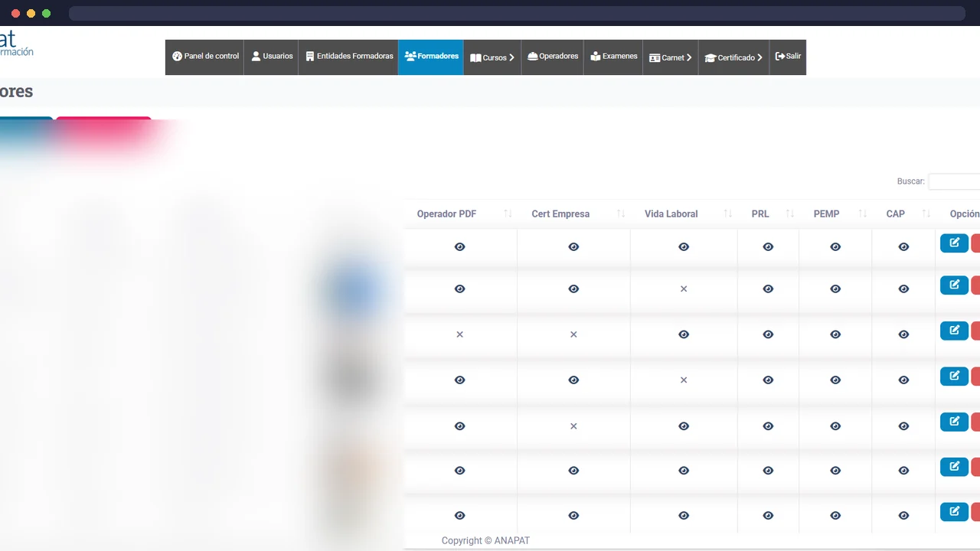Expand the Certificado submenu

733,57
